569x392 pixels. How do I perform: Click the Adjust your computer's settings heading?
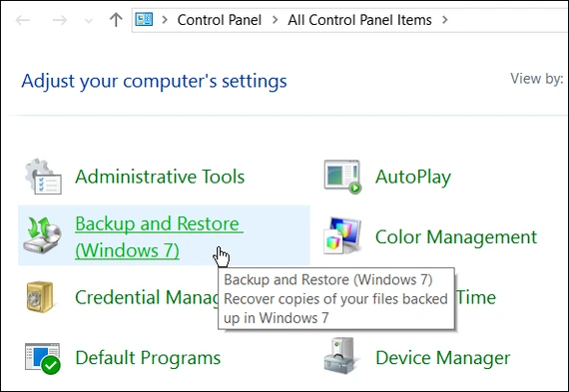[154, 81]
